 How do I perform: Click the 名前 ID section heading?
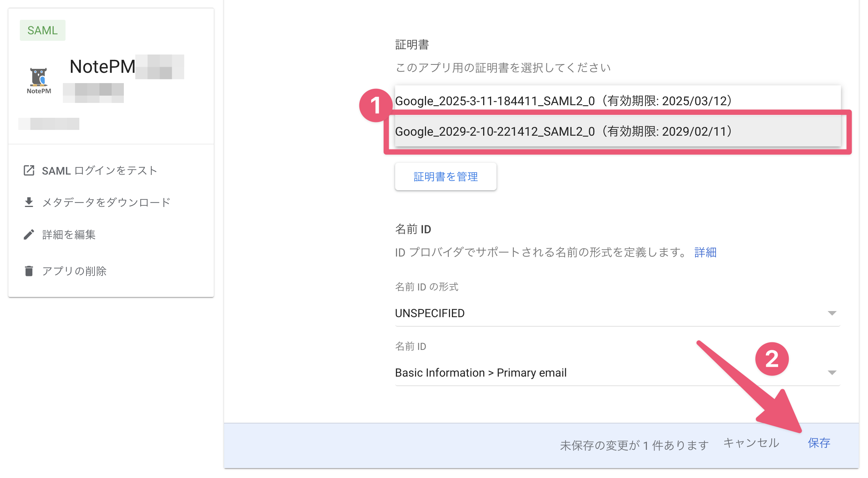tap(413, 229)
